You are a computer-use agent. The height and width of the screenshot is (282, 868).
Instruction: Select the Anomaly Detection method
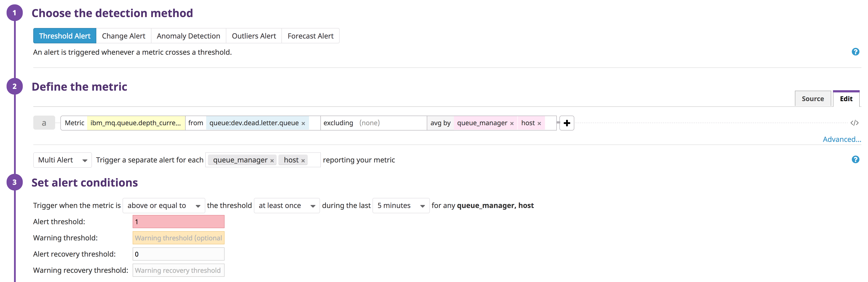tap(188, 35)
